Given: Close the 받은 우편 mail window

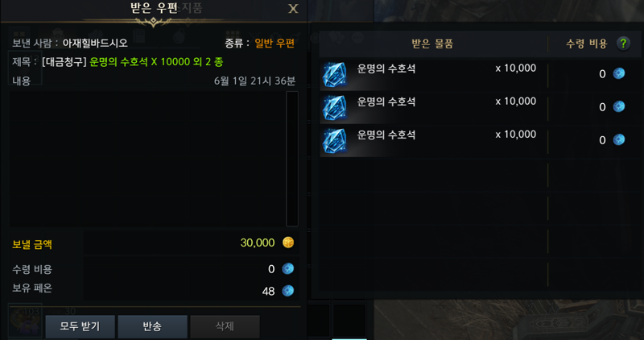Looking at the screenshot, I should (293, 9).
